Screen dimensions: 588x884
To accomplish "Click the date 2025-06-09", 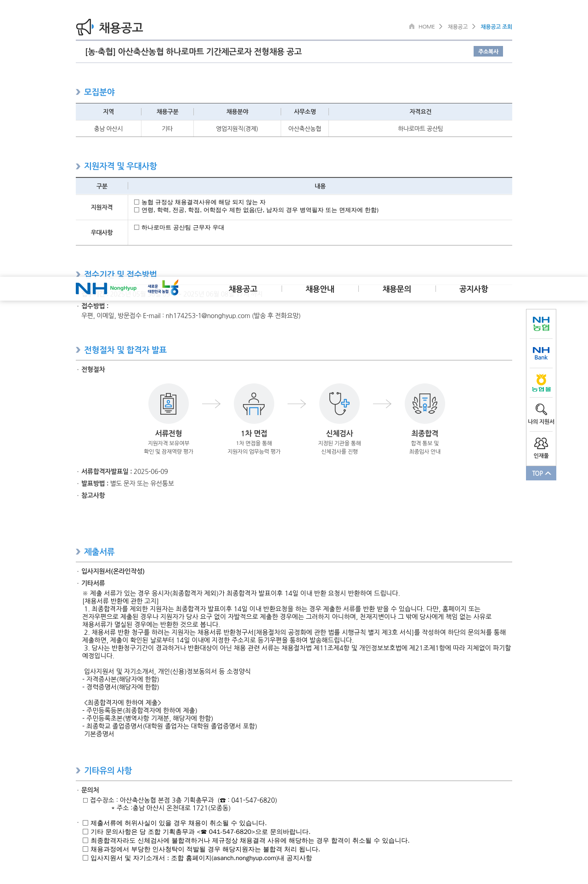I will [151, 472].
